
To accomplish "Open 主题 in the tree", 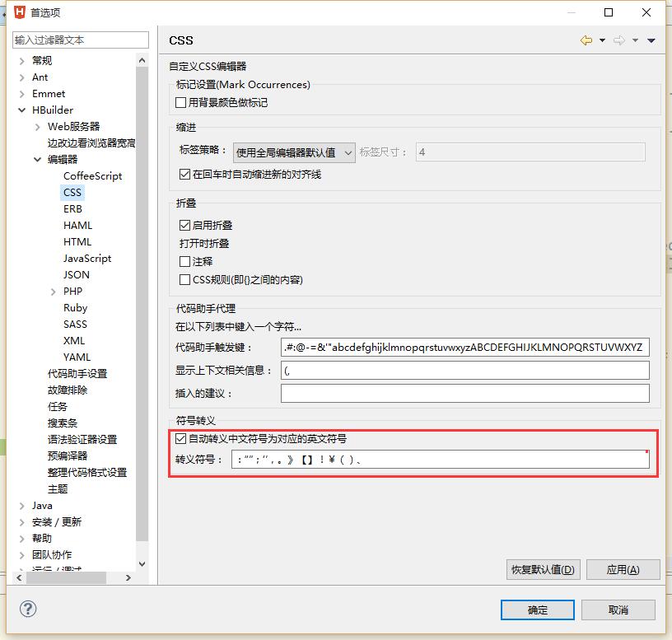I will pyautogui.click(x=58, y=488).
